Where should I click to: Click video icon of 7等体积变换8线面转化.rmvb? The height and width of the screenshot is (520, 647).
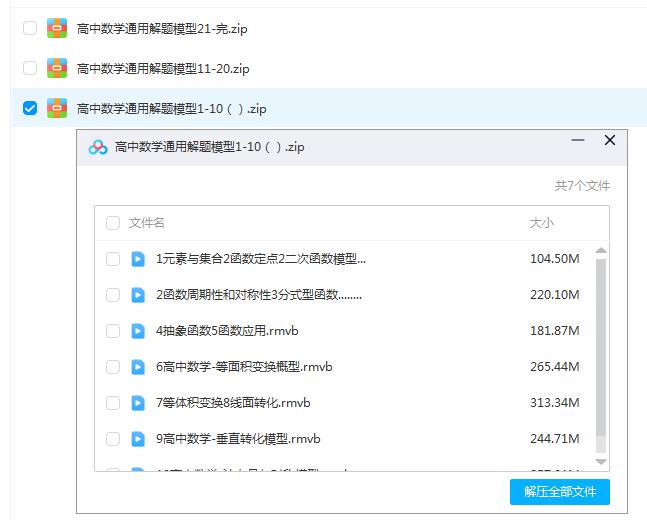coord(138,403)
